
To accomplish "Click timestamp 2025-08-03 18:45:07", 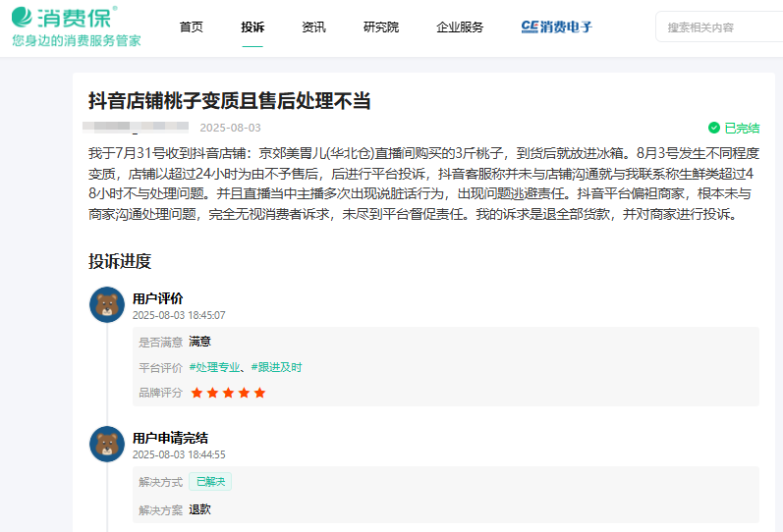I will (x=179, y=315).
